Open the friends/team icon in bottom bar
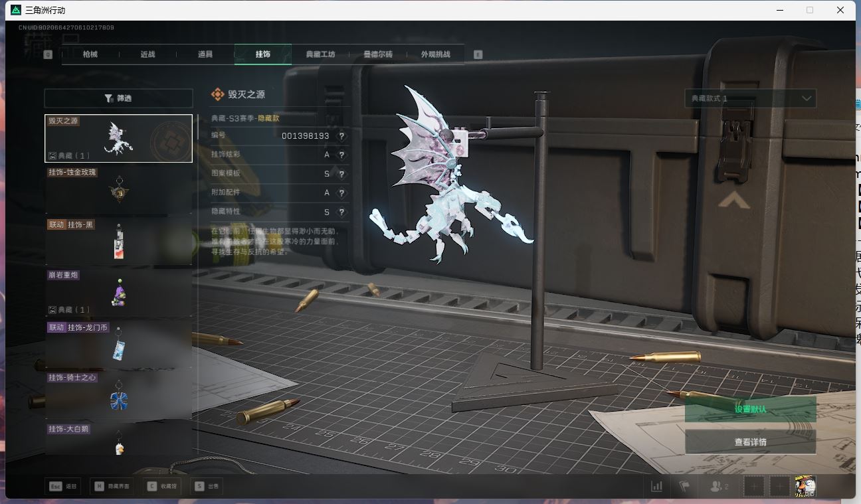The width and height of the screenshot is (861, 504). click(719, 487)
